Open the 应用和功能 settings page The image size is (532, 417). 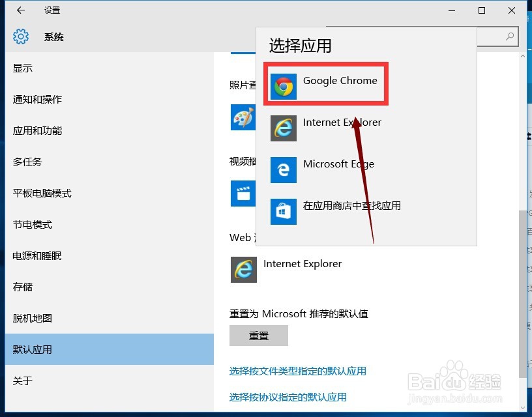point(110,130)
